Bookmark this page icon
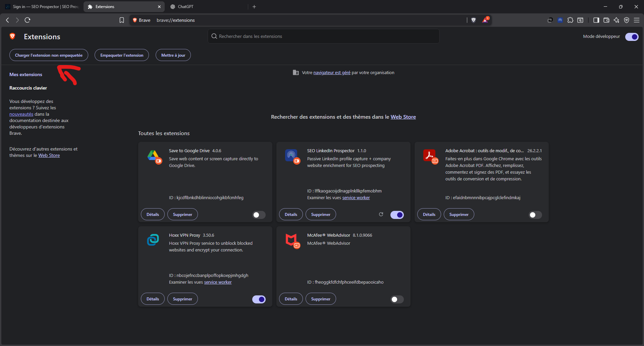 [x=122, y=20]
